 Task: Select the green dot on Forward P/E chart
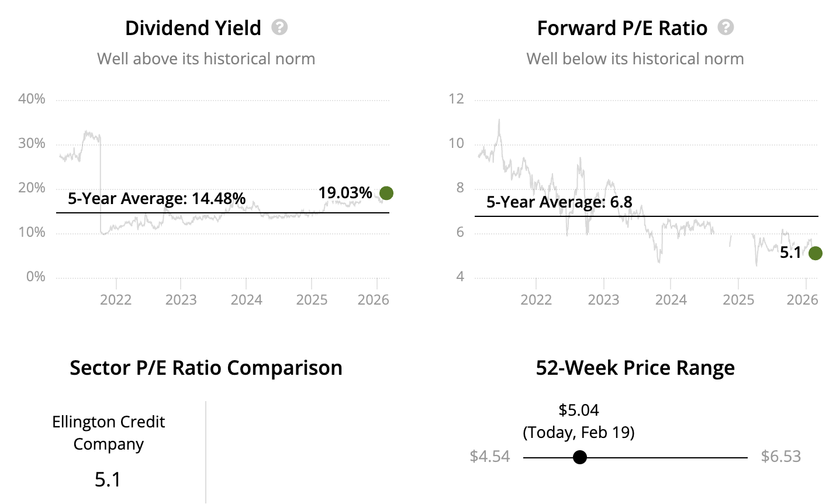815,253
